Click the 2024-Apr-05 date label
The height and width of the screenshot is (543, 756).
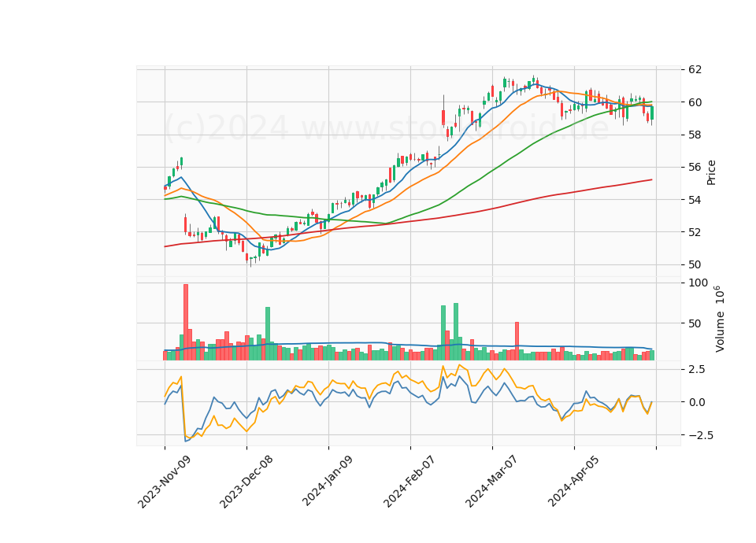(x=574, y=481)
